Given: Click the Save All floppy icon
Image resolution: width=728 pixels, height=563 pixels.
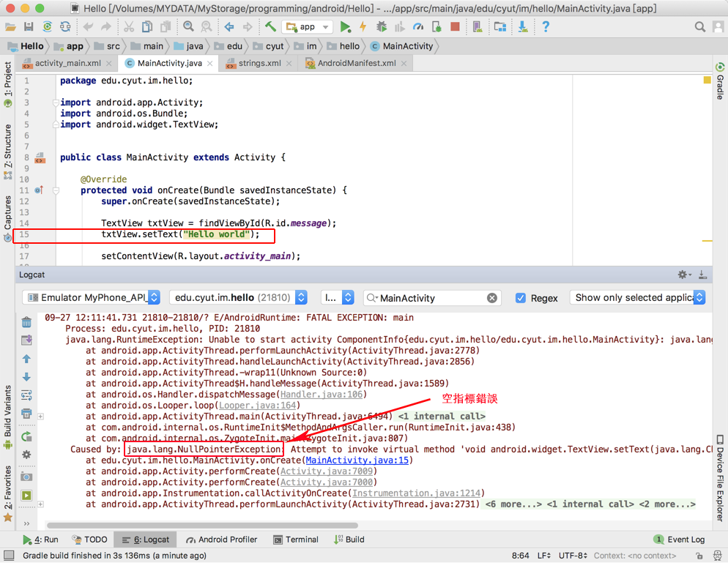Looking at the screenshot, I should [29, 27].
